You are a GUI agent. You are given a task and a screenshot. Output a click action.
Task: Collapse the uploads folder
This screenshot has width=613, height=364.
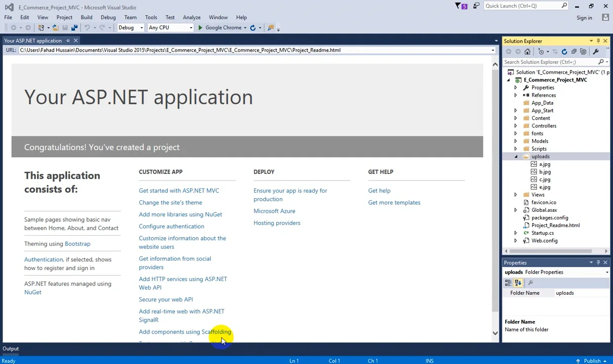(515, 157)
